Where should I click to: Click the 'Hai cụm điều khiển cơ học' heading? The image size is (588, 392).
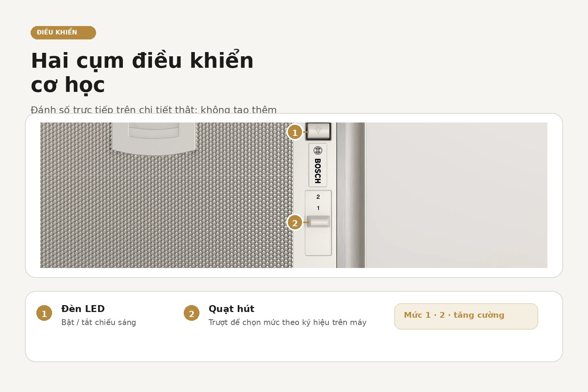tap(142, 73)
